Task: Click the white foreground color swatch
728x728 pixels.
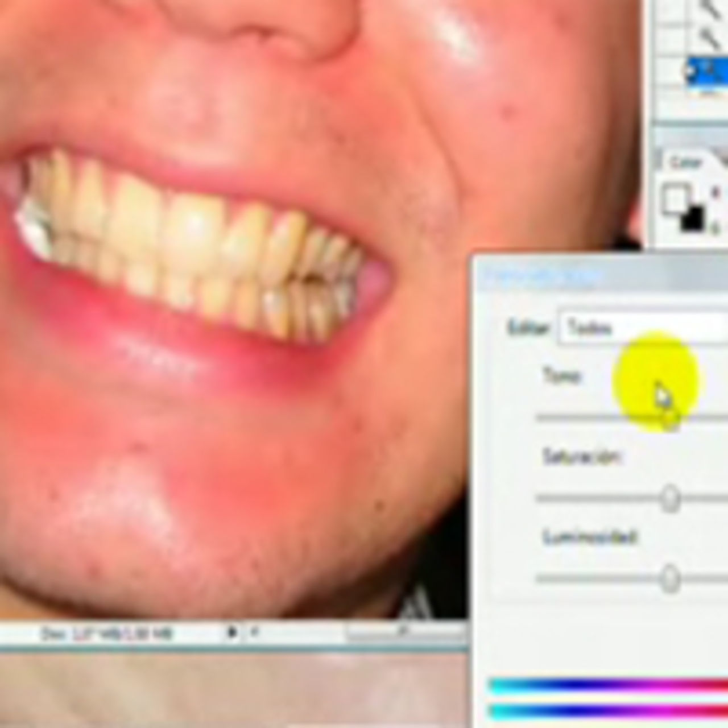Action: point(675,199)
